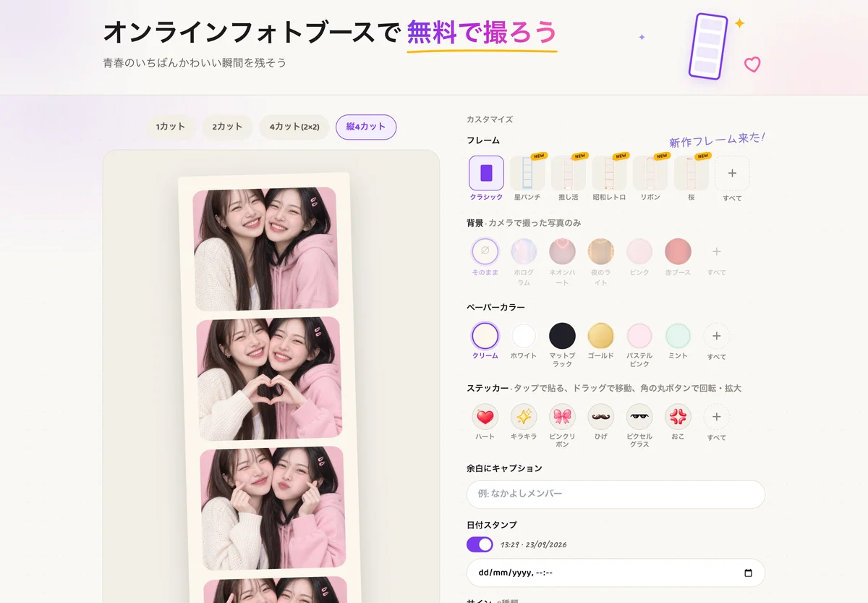Click the 新作フレーム来た! note
Image resolution: width=868 pixels, height=603 pixels.
[x=717, y=140]
